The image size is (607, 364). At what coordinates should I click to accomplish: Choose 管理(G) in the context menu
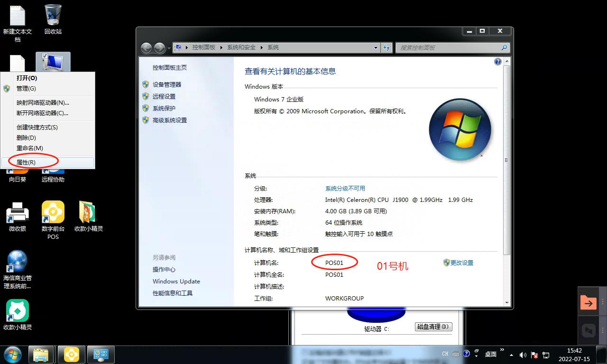[47, 88]
